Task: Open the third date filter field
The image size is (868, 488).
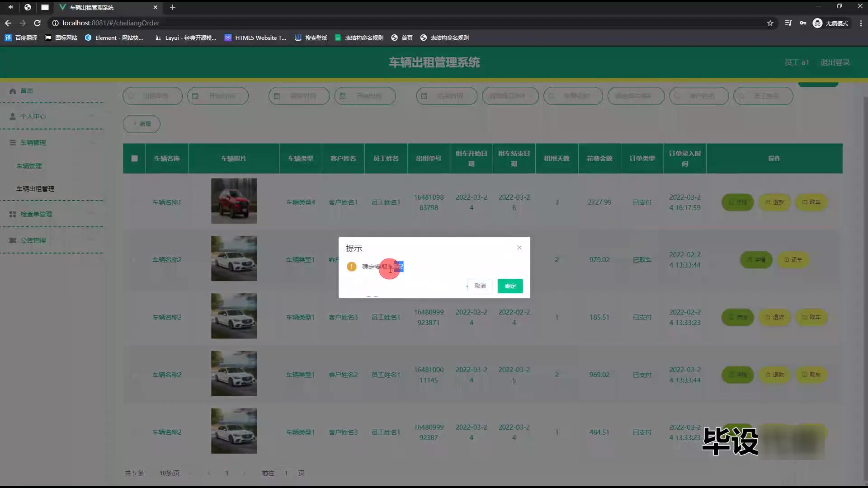Action: pyautogui.click(x=365, y=96)
